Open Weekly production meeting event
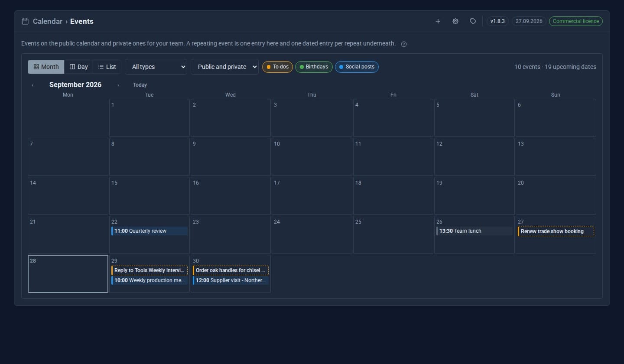The image size is (624, 364). pos(149,280)
